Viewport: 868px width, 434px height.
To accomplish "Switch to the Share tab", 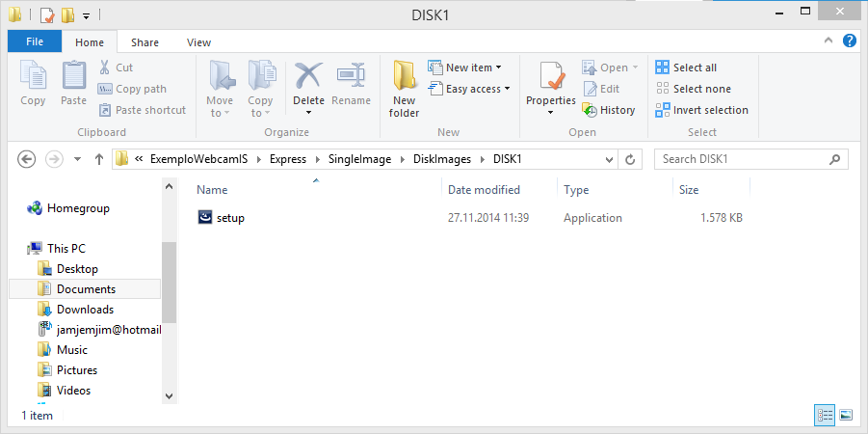I will [x=145, y=42].
